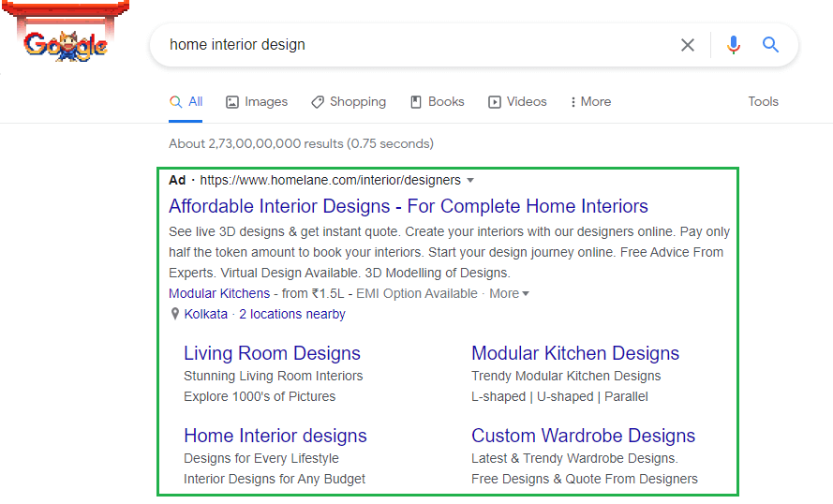
Task: Click the Interior Designs for Any Budget text
Action: coord(275,479)
